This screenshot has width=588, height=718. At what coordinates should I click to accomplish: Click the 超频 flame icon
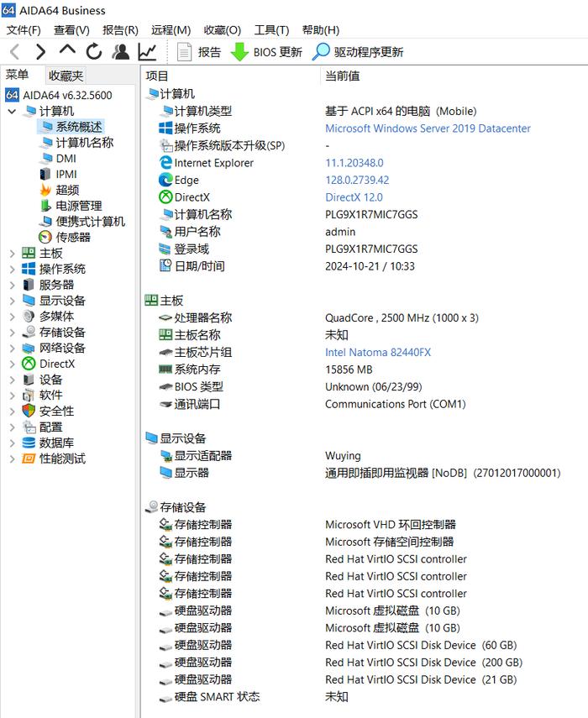(x=45, y=190)
